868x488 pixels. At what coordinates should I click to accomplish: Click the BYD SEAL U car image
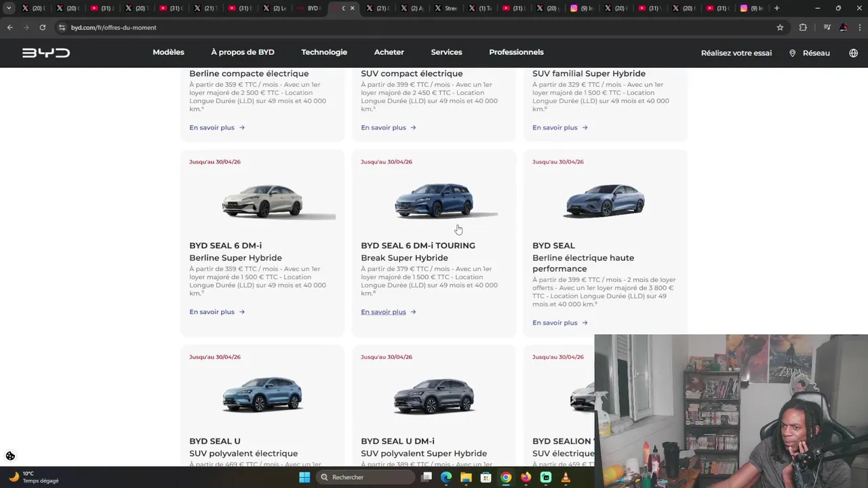click(x=262, y=396)
